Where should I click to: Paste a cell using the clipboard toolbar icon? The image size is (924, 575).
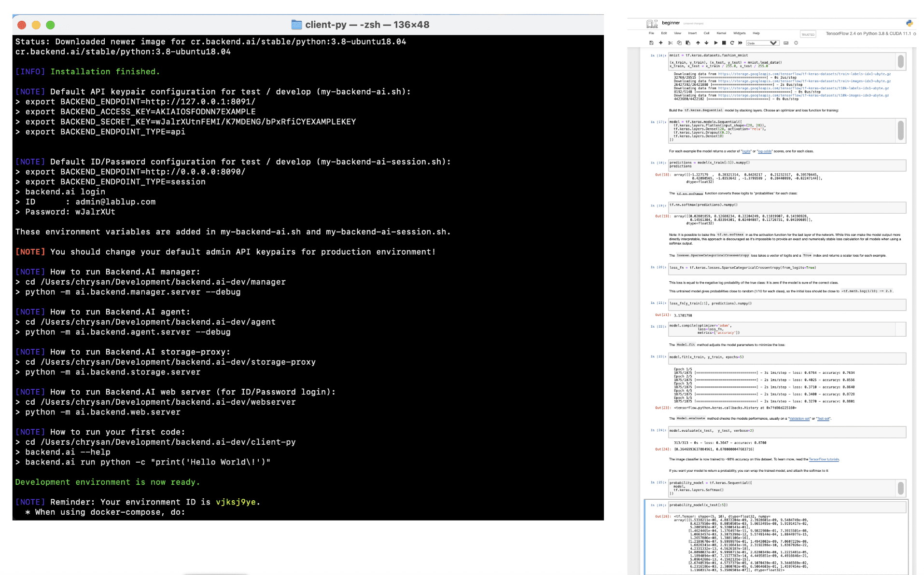tap(688, 43)
